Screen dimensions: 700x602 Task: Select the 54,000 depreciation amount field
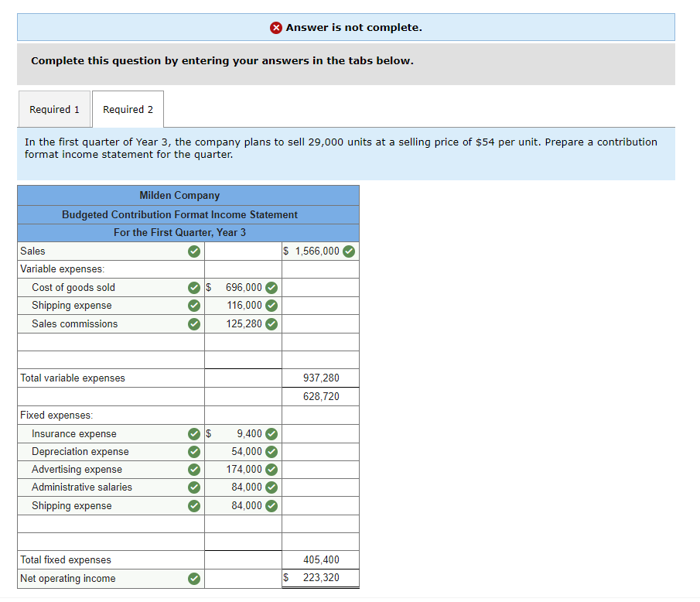click(243, 452)
